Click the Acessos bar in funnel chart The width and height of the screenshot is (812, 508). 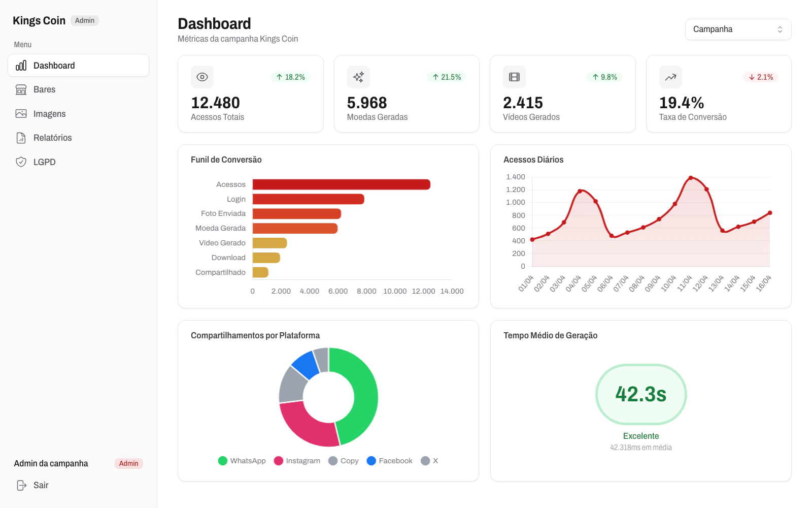click(x=342, y=184)
